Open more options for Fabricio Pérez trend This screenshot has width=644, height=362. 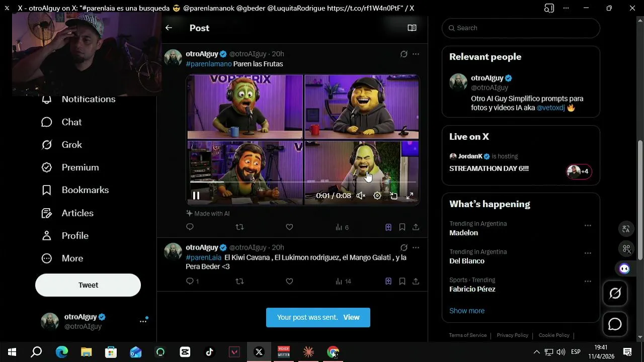588,282
